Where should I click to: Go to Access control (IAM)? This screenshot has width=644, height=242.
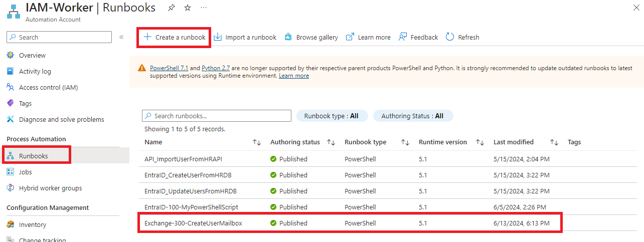pos(48,87)
